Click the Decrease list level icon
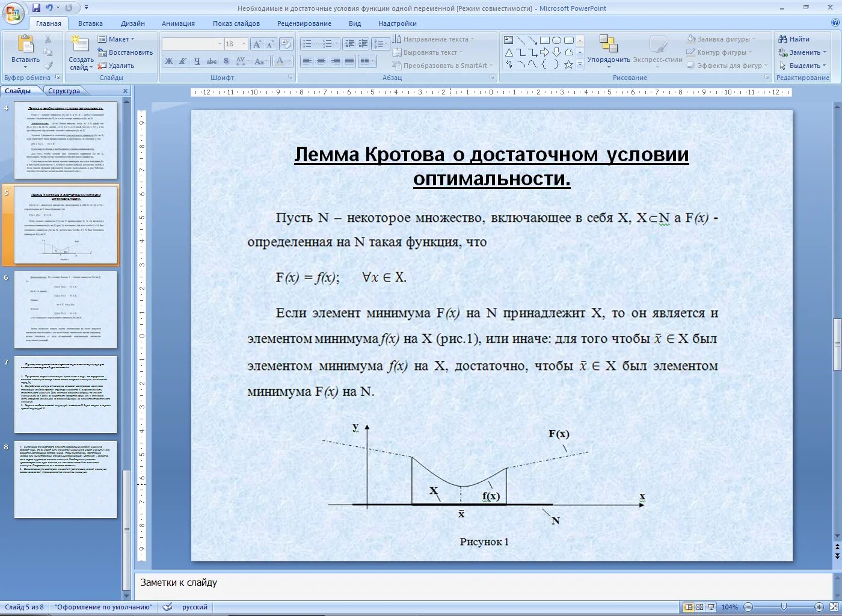Screen dimensions: 842x616 tap(350, 44)
